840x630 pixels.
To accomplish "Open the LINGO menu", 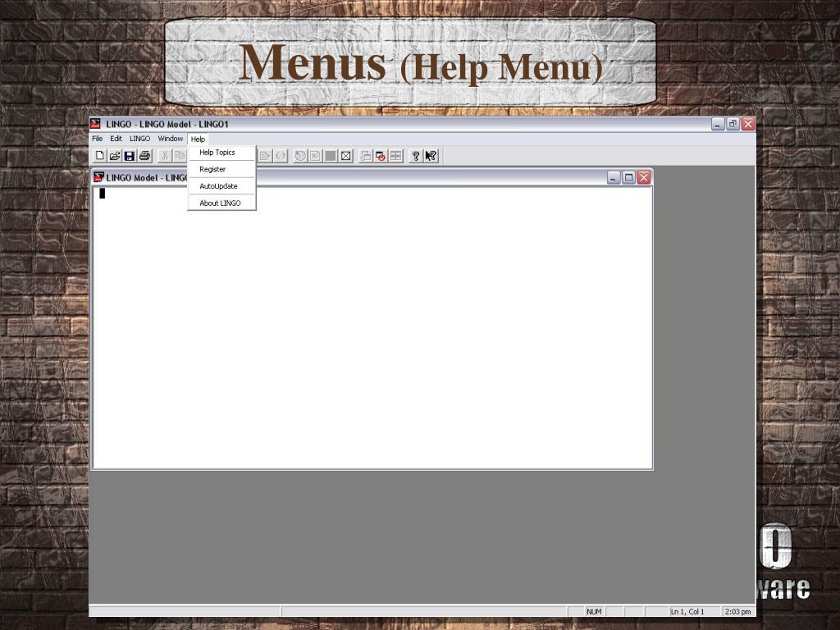I will (139, 139).
